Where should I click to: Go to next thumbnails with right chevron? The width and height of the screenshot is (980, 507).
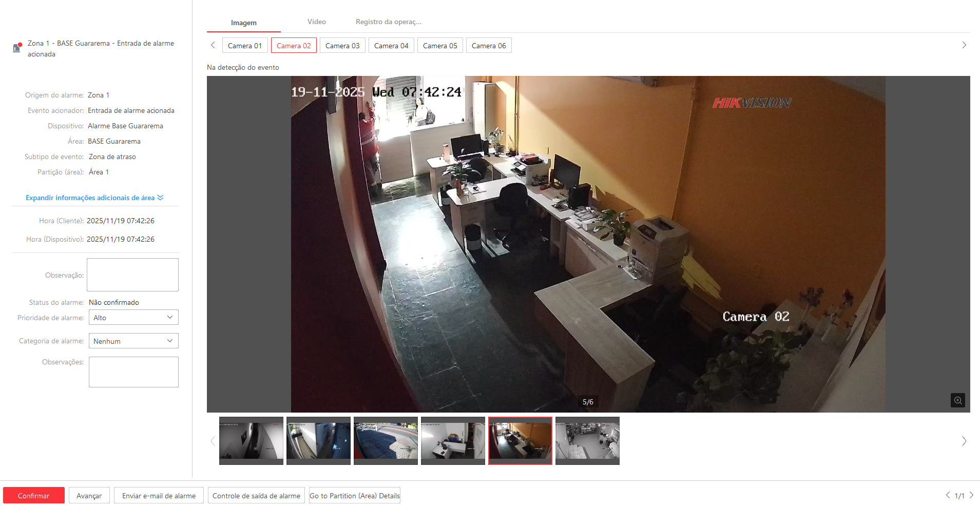[x=964, y=441]
